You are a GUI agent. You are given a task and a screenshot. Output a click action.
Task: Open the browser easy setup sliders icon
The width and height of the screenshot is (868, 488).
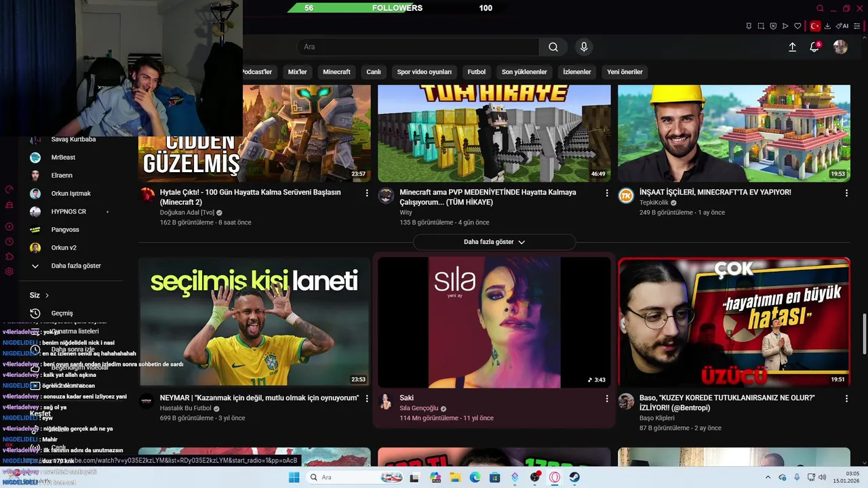point(857,26)
